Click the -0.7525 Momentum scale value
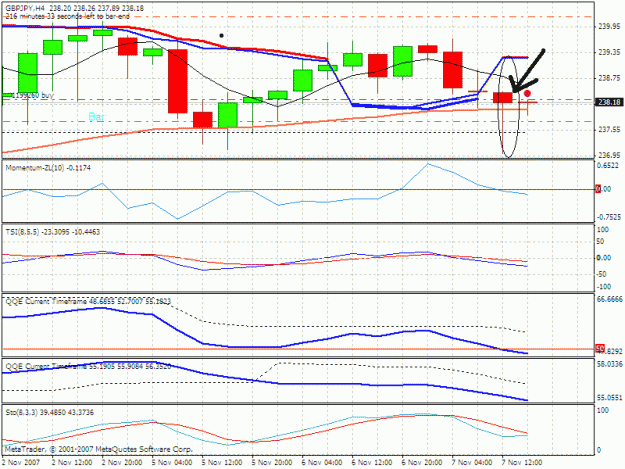 (x=609, y=217)
